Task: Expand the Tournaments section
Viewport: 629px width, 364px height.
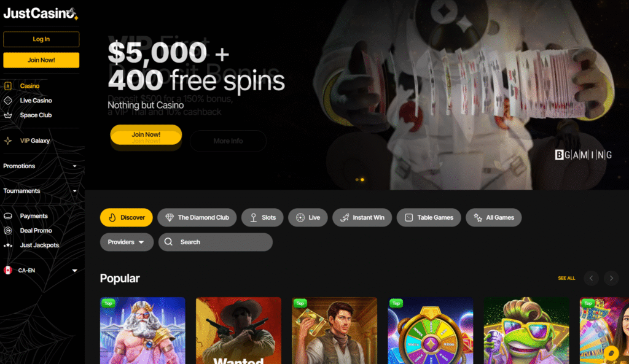Action: 40,191
